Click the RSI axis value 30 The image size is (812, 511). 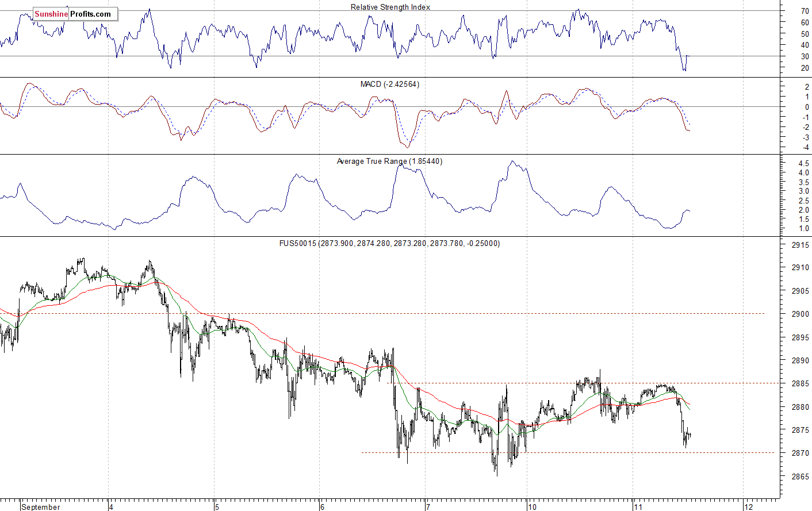(x=805, y=57)
